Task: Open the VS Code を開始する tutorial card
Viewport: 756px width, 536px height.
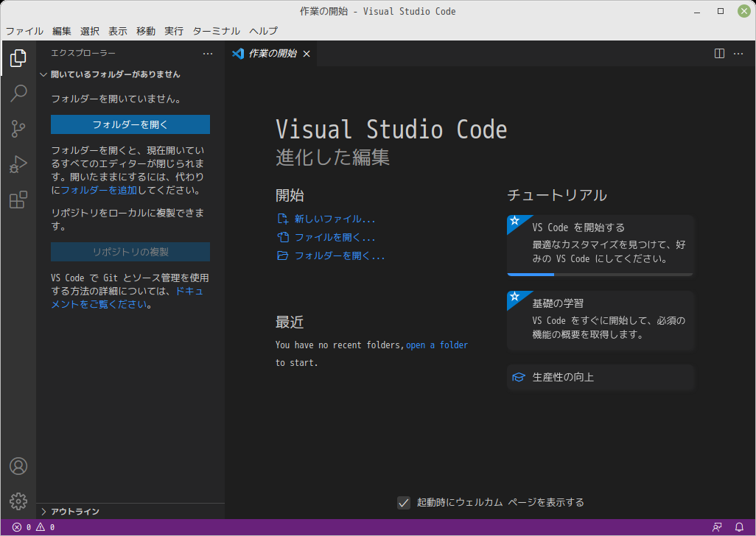Action: pos(600,246)
